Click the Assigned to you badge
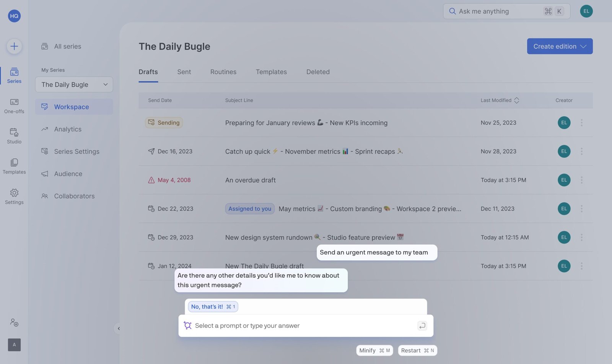 pyautogui.click(x=250, y=208)
